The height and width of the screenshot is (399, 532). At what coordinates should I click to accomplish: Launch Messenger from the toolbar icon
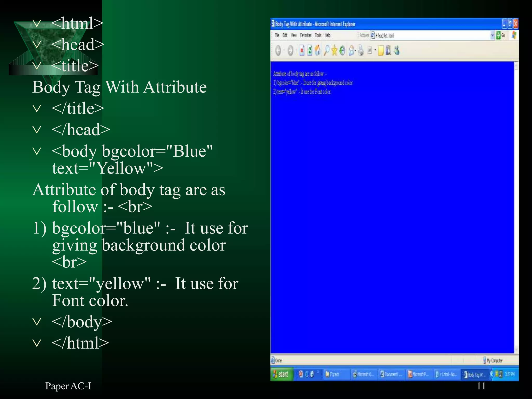[x=396, y=50]
